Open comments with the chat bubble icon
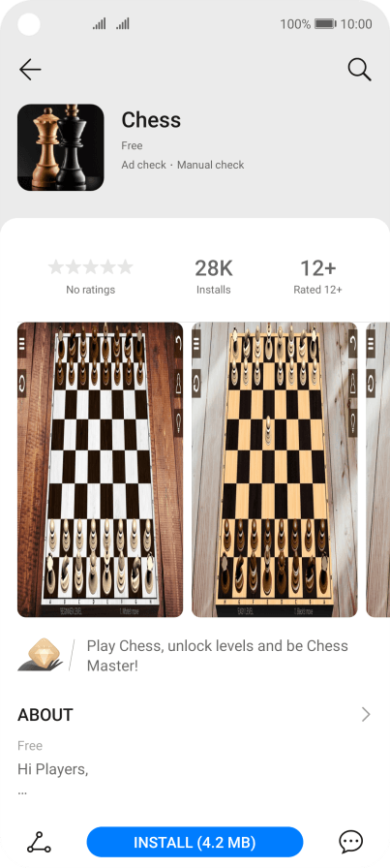 point(350,843)
